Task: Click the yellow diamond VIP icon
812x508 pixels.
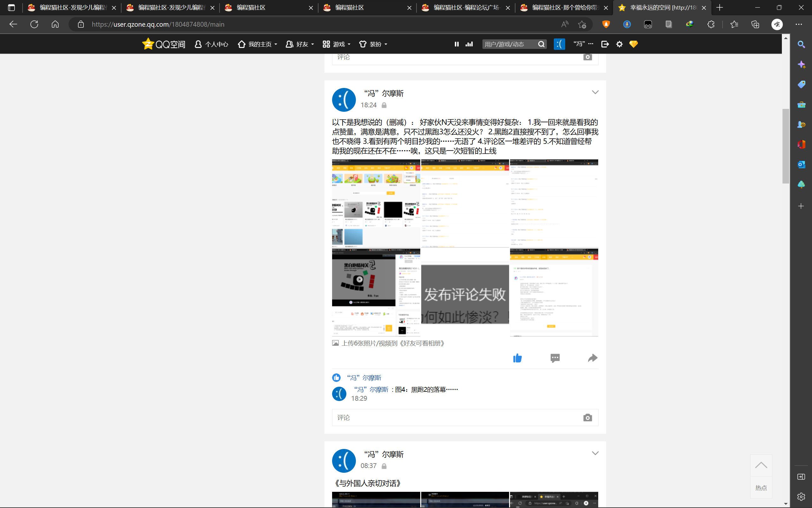Action: click(x=633, y=44)
